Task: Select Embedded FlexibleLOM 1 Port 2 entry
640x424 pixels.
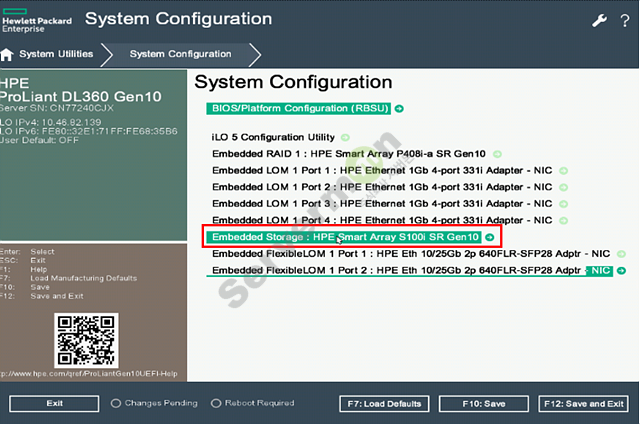Action: pyautogui.click(x=409, y=271)
